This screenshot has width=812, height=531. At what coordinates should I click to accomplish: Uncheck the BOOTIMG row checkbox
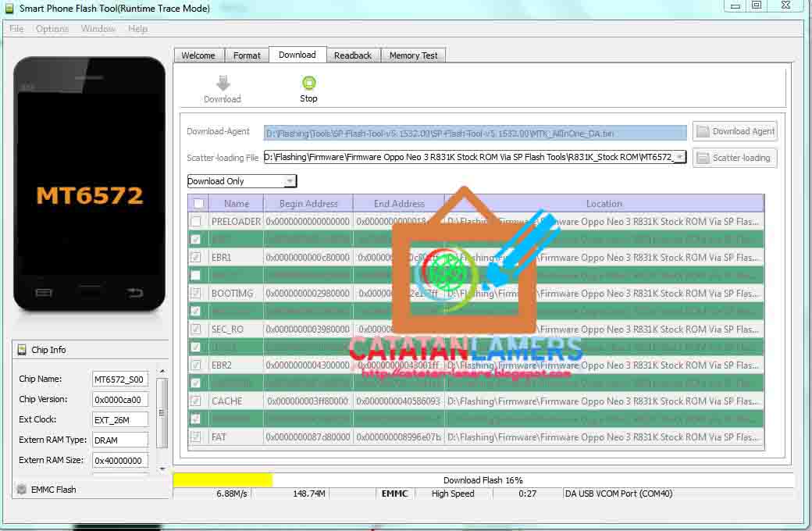[x=196, y=293]
